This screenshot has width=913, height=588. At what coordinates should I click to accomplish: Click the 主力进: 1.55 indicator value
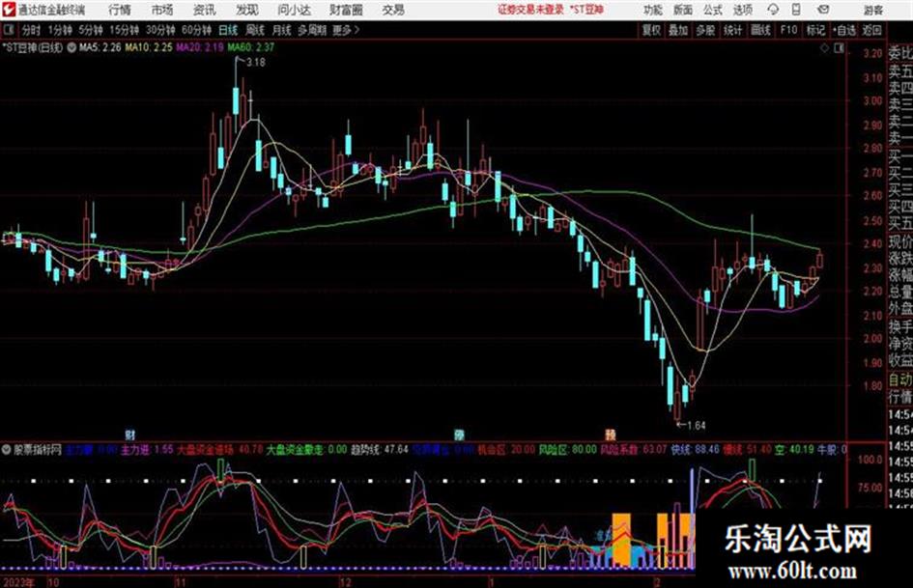pos(147,450)
